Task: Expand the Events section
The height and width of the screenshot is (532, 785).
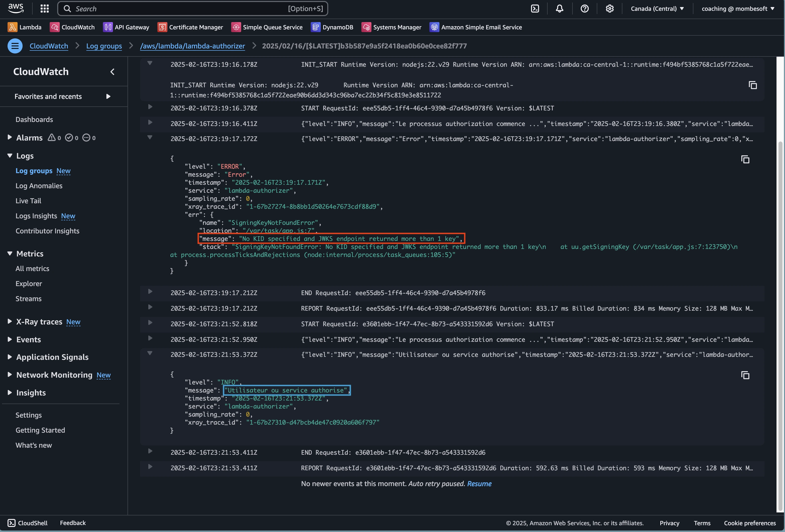Action: [x=10, y=339]
